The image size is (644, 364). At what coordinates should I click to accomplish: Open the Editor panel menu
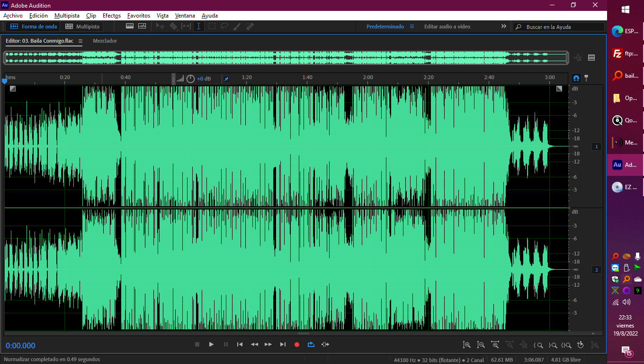click(80, 41)
